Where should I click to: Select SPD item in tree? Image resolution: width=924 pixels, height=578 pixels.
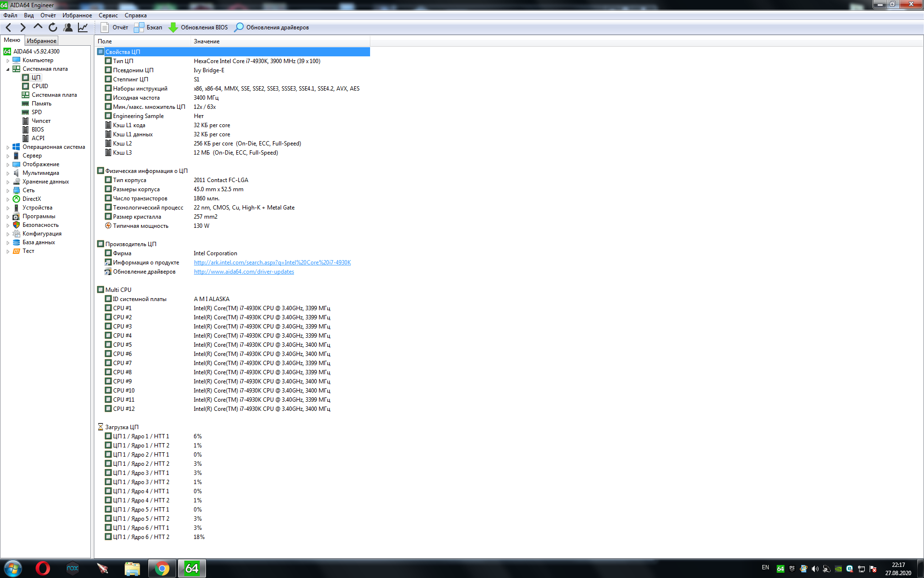click(37, 112)
